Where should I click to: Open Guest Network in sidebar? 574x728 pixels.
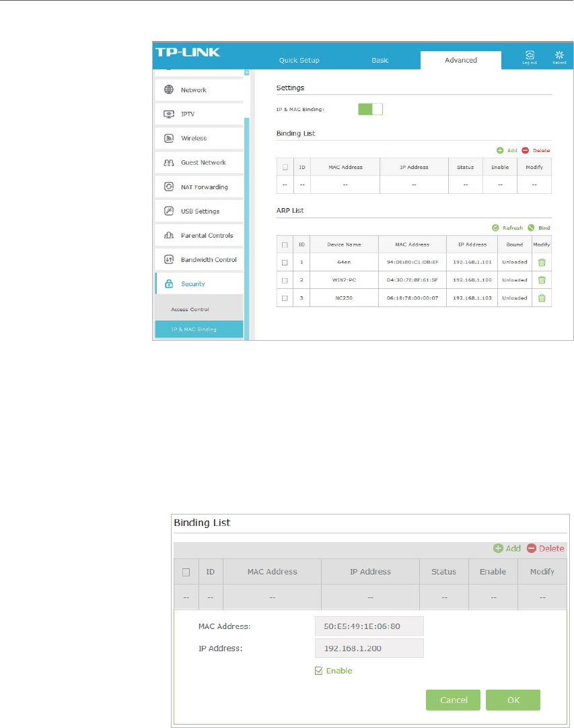(199, 162)
